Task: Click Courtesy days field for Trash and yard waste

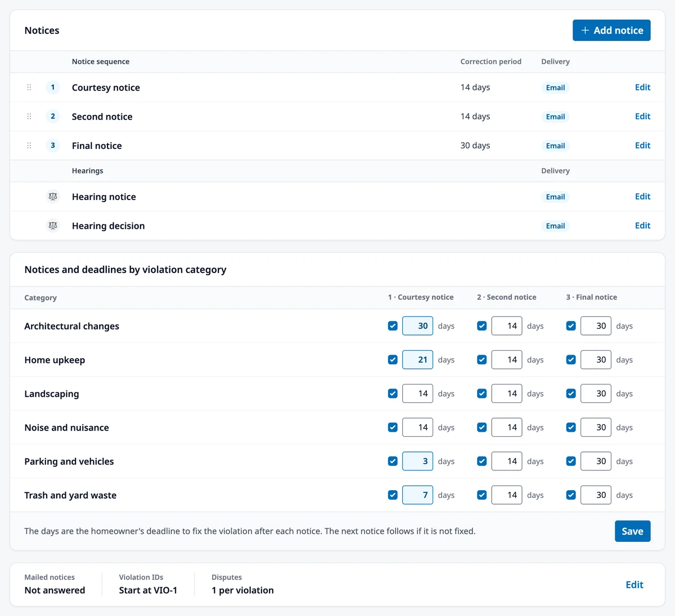Action: [417, 495]
